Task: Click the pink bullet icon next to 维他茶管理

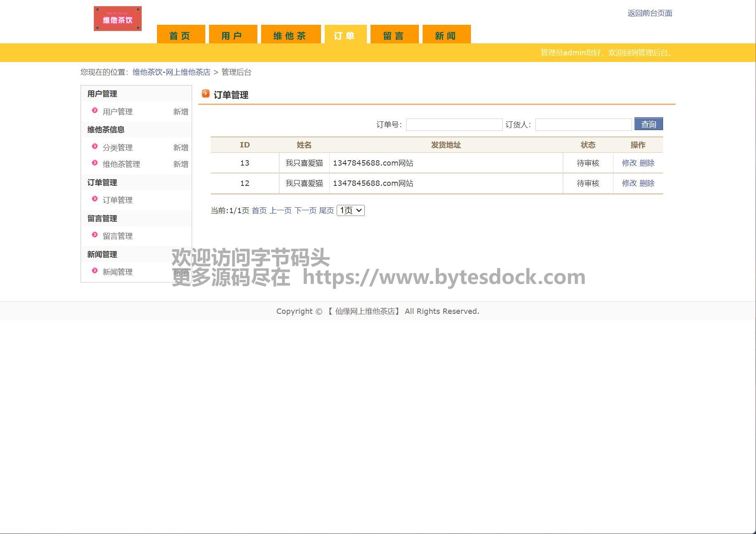Action: click(95, 163)
